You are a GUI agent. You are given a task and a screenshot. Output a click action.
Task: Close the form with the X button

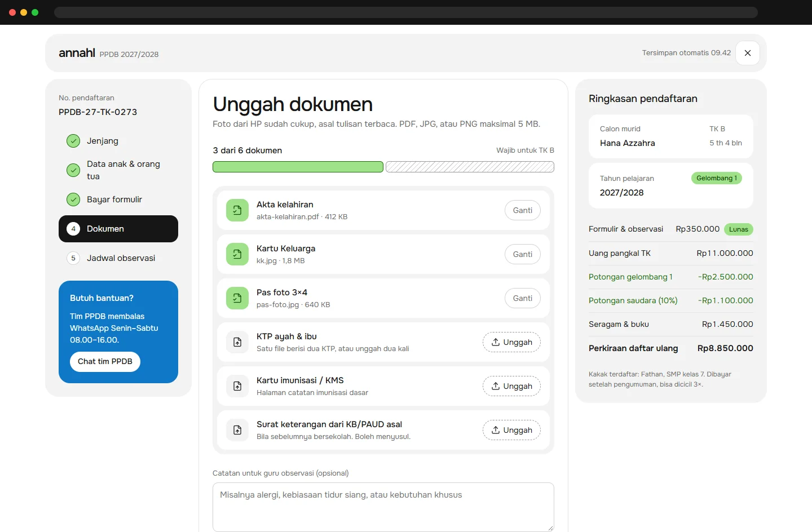coord(748,53)
